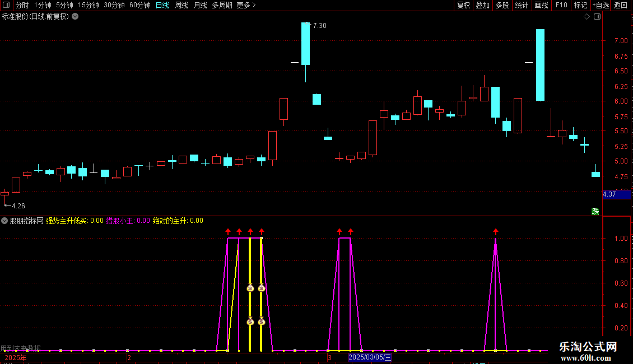Image resolution: width=633 pixels, height=364 pixels.
Task: Select the 强势主升低买 indicator value label
Action: click(75, 221)
